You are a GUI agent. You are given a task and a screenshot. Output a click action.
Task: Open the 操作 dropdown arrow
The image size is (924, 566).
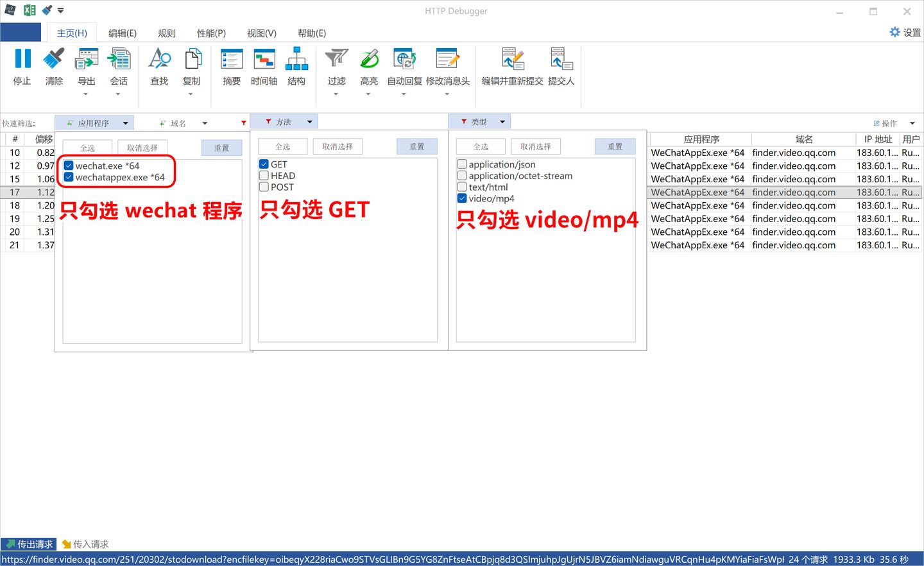click(x=912, y=123)
